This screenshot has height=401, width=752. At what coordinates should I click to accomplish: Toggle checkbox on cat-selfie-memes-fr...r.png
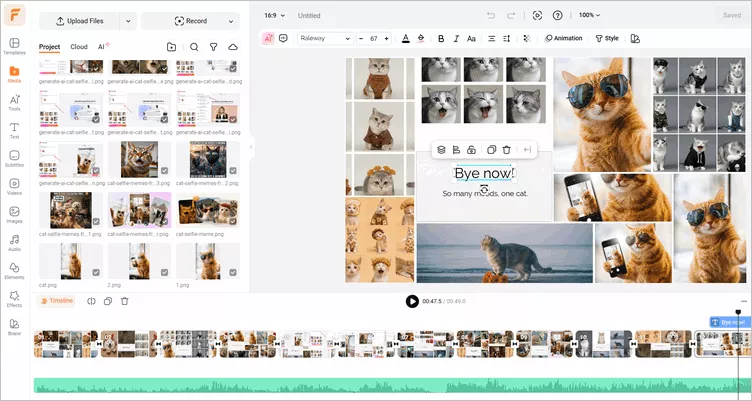pos(164,222)
